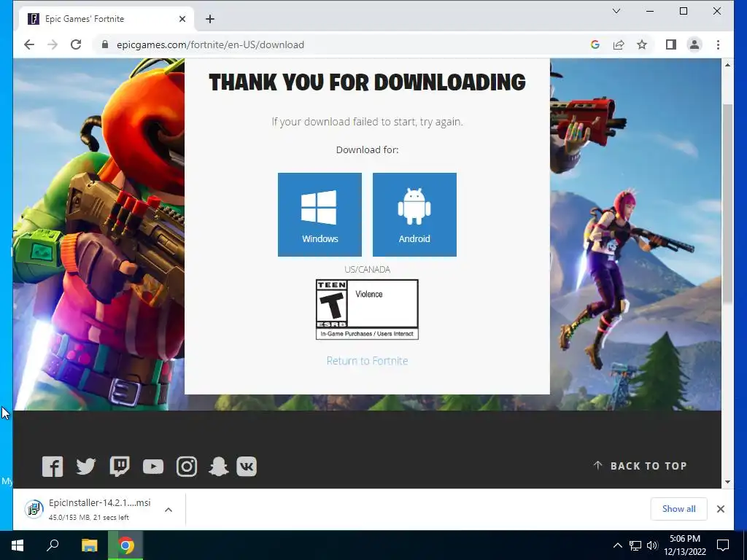Show all downloads

679,509
